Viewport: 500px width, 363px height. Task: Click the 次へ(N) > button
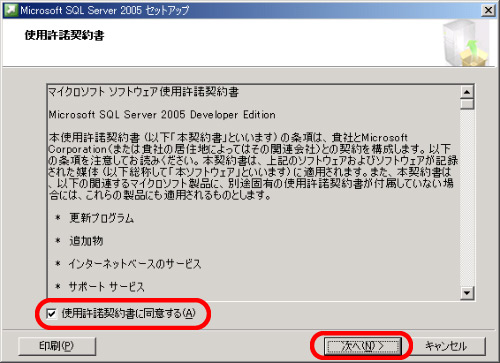[363, 346]
